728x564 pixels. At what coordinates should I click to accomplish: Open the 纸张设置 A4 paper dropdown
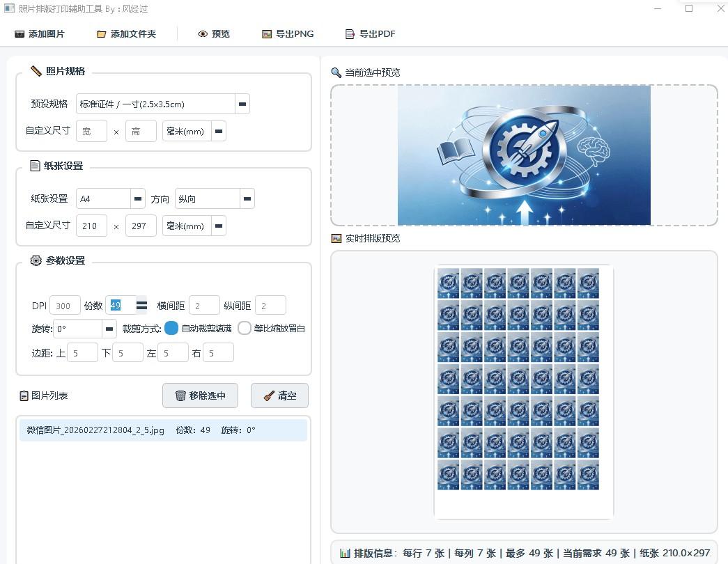click(138, 198)
